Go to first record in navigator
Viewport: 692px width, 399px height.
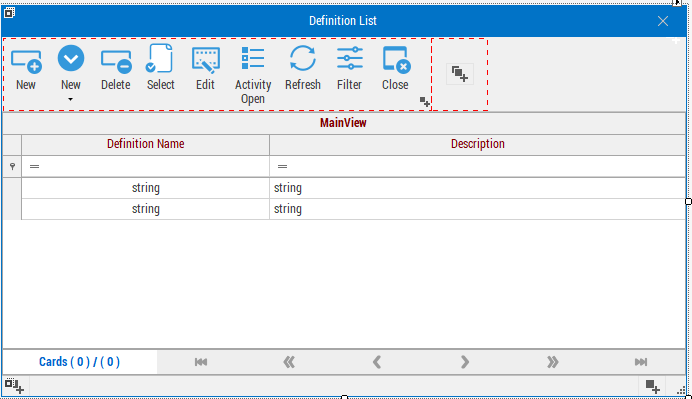pyautogui.click(x=201, y=362)
